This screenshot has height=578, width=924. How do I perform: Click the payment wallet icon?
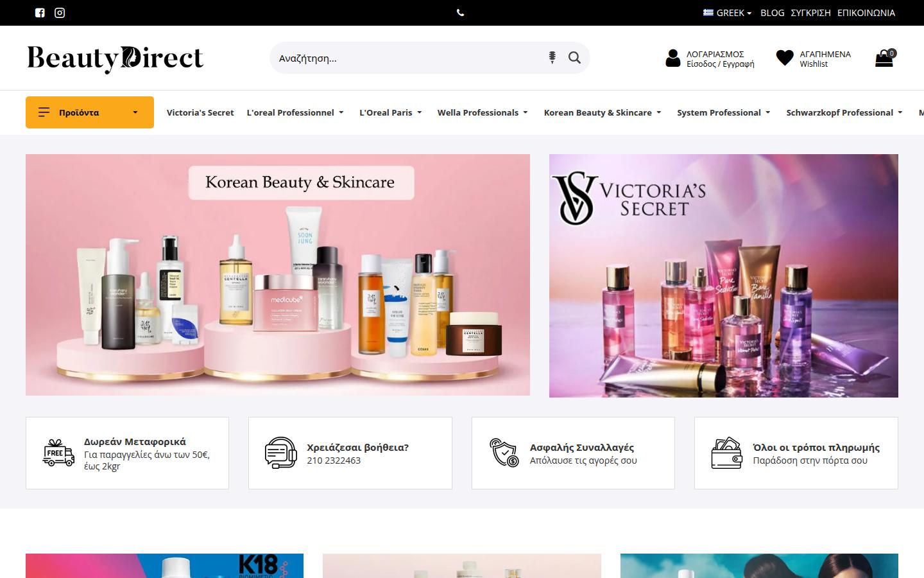point(727,453)
